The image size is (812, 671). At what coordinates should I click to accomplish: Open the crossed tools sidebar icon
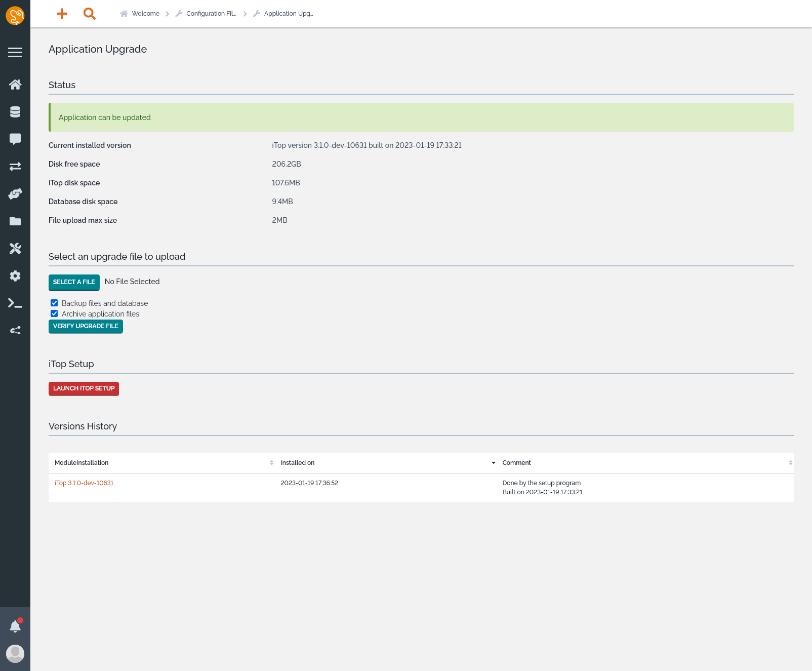tap(15, 249)
